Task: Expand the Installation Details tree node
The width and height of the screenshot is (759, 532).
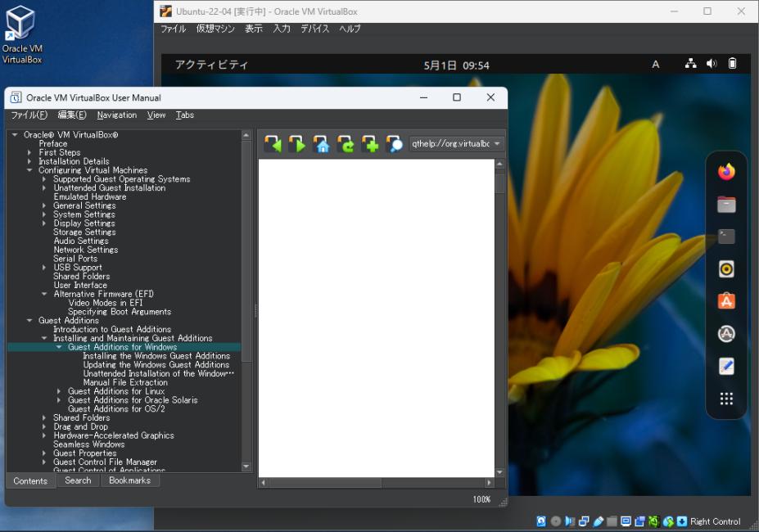Action: click(29, 161)
